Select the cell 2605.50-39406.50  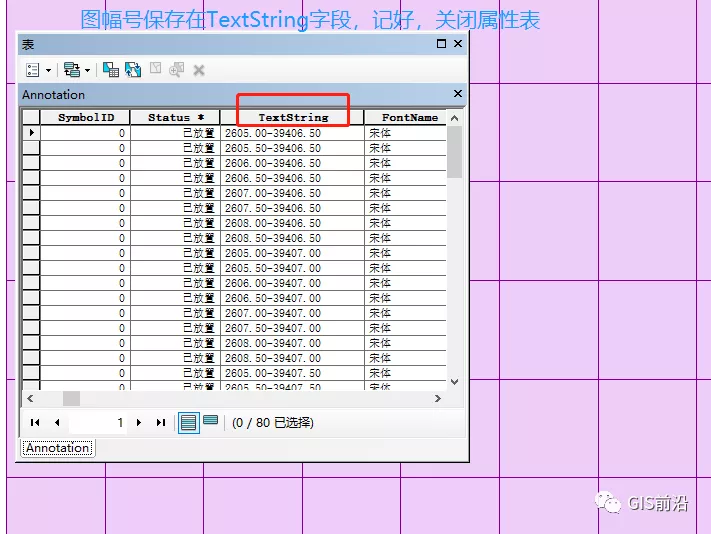[292, 148]
